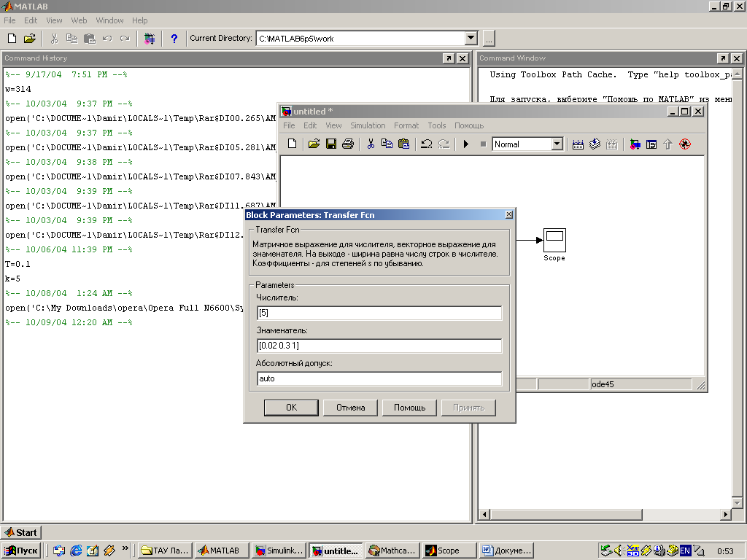The image size is (747, 560).
Task: Open the Web menu in the MATLAB menu bar
Action: point(79,20)
